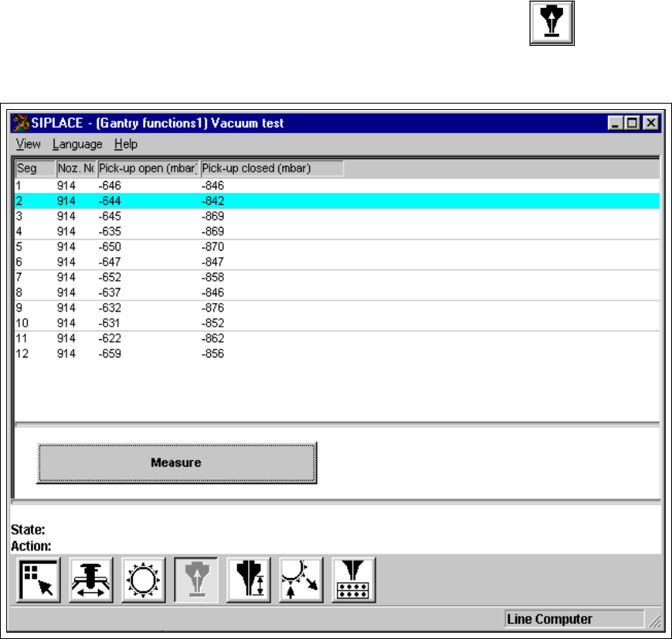Click the Action label
672x639 pixels.
click(31, 546)
